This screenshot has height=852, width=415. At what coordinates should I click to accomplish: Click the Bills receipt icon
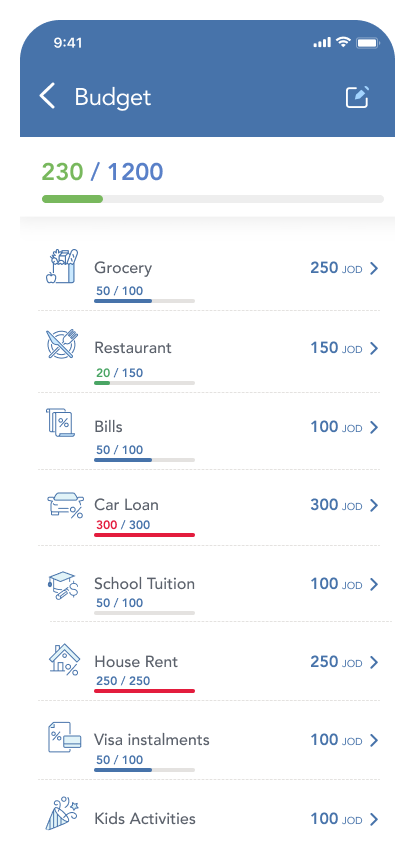tap(60, 423)
